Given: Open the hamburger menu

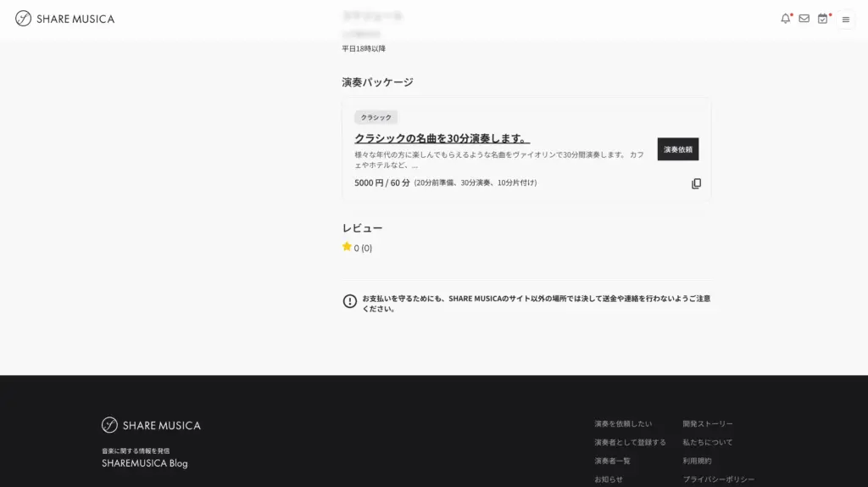Looking at the screenshot, I should point(845,20).
